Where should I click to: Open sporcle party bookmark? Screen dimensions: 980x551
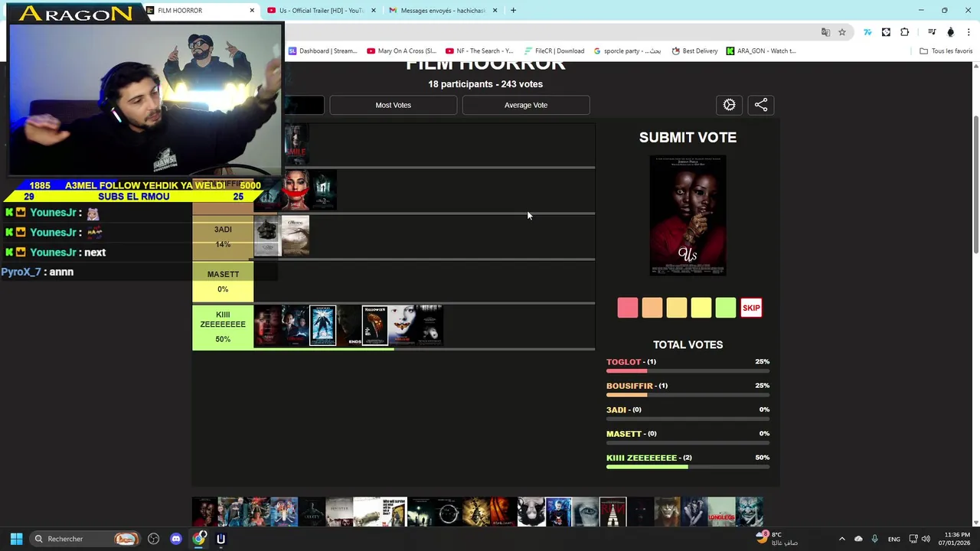pos(627,51)
